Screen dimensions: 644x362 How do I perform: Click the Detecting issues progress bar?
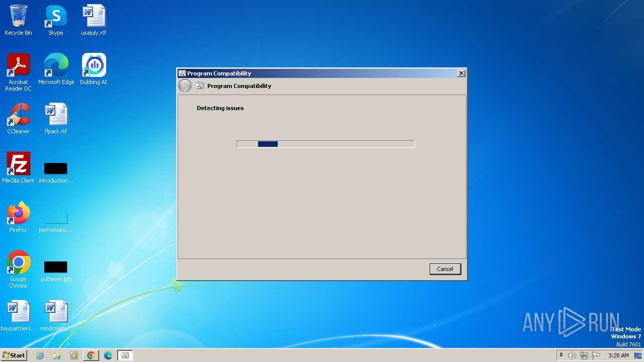326,144
